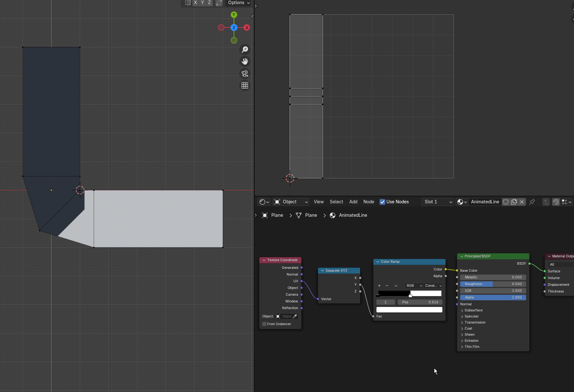574x392 pixels.
Task: Open the Add menu in node editor
Action: click(x=353, y=202)
